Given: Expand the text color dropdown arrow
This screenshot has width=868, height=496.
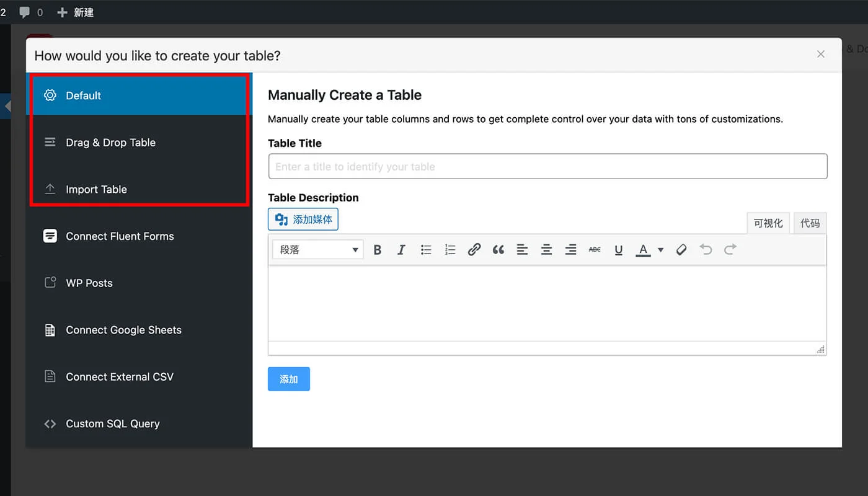Looking at the screenshot, I should click(x=661, y=250).
